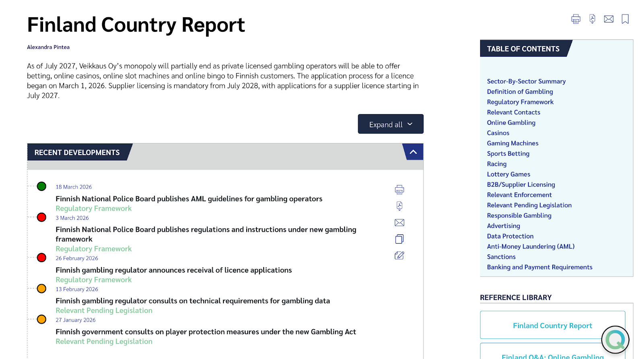Open technical requirements for gambling data article

coord(192,301)
